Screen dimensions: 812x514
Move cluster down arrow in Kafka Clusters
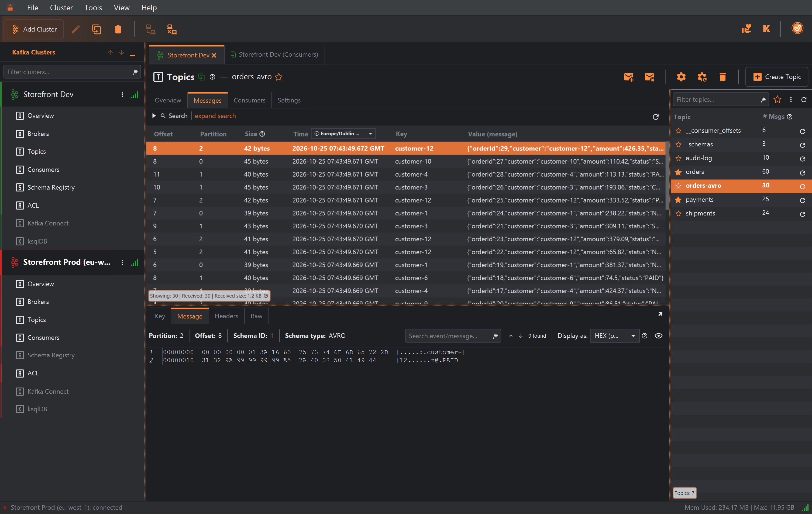point(121,53)
